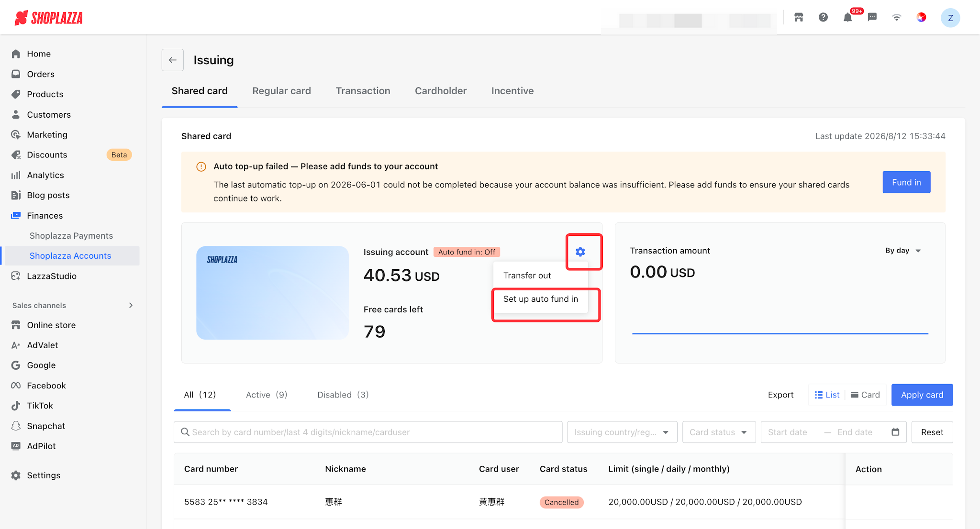Click the Blog posts icon
980x529 pixels.
(16, 195)
